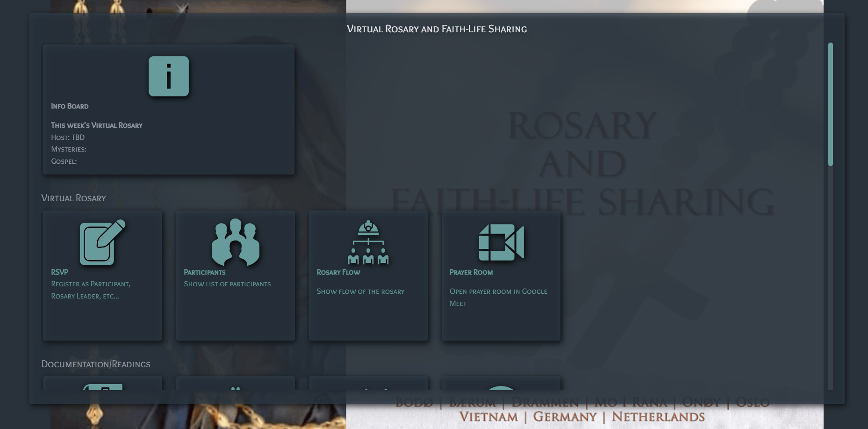
Task: Click 'Show list of participants' description
Action: click(x=227, y=284)
